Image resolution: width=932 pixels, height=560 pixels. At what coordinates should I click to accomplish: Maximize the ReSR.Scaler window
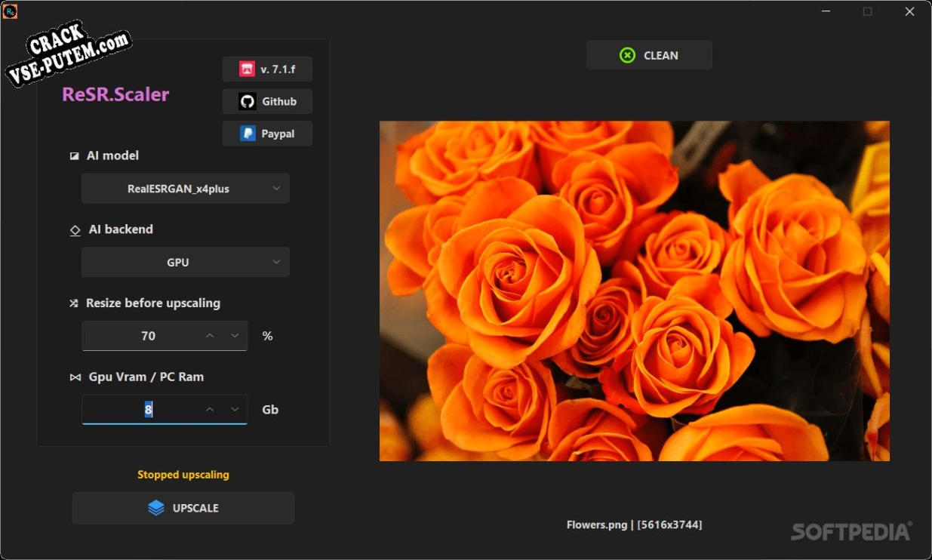click(868, 11)
